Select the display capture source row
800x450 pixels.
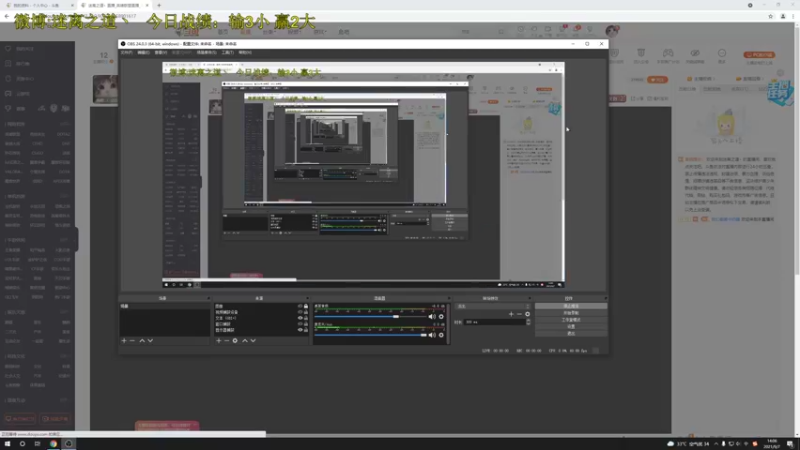[x=261, y=330]
